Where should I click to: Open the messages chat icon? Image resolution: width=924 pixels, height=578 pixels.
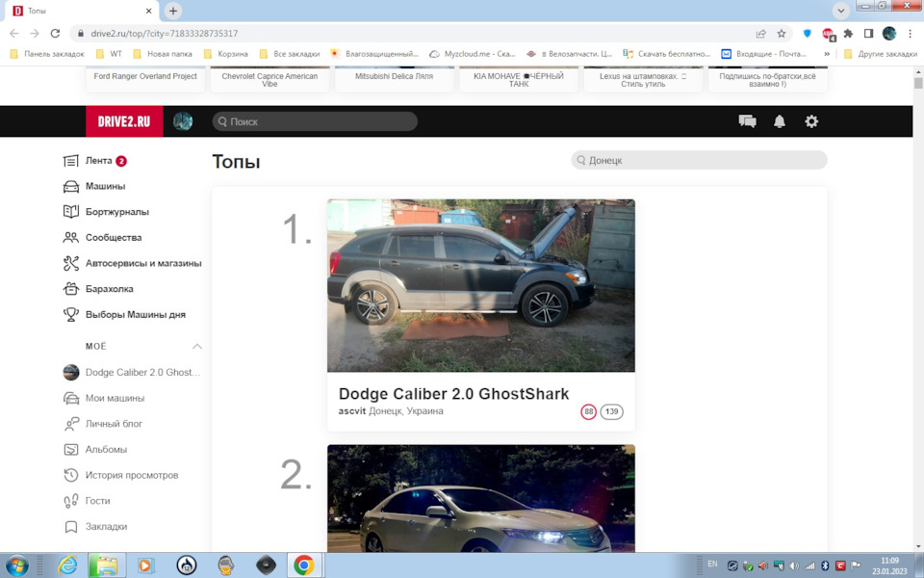(747, 121)
